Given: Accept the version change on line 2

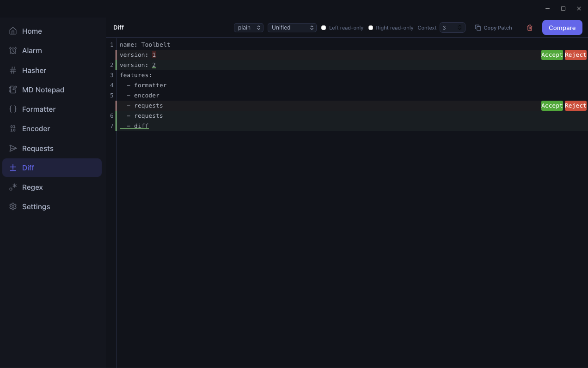Looking at the screenshot, I should point(551,54).
